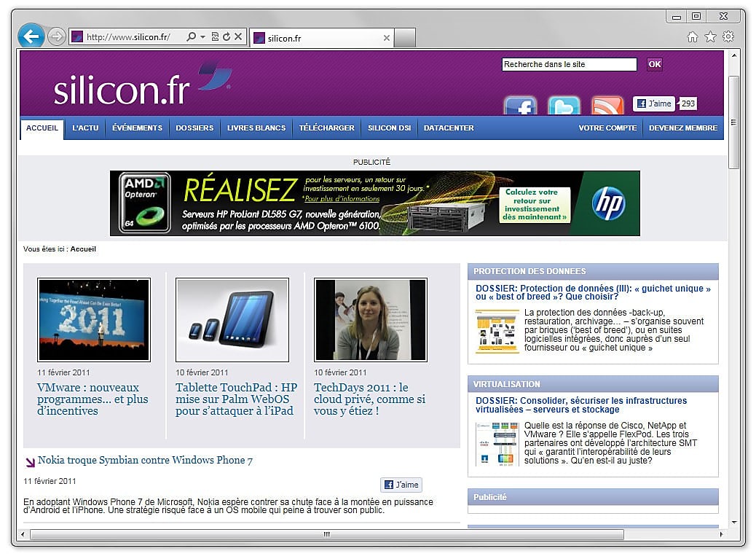This screenshot has width=756, height=559.
Task: Open 'DOSSIER: Protection de données (III)' link
Action: coord(593,292)
